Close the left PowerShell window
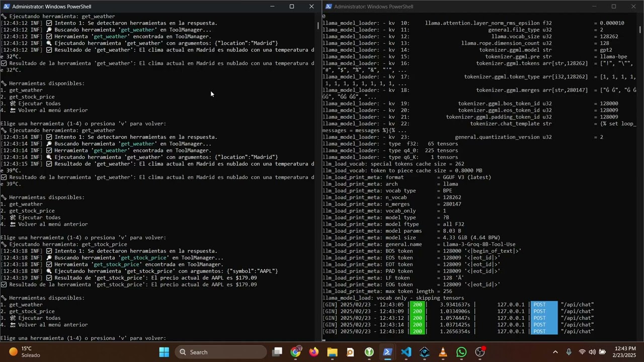 coord(311,7)
